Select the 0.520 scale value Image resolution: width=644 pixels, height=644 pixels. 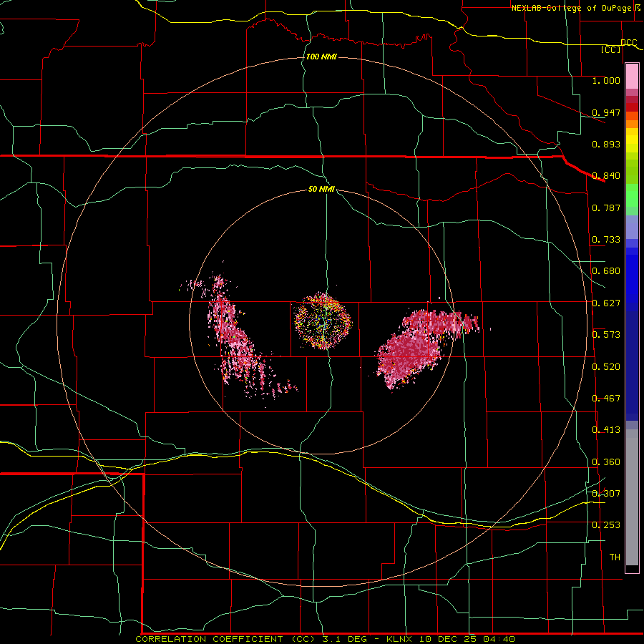pyautogui.click(x=606, y=367)
